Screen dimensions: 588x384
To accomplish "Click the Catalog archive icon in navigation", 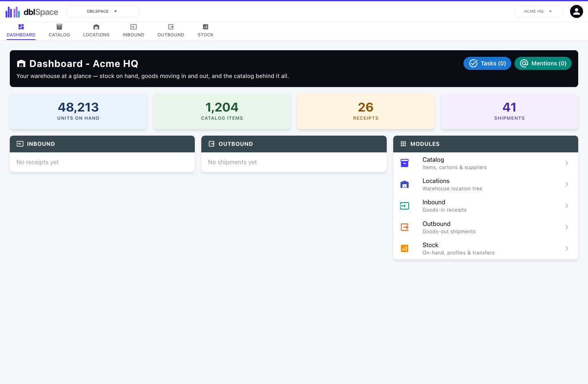I will (x=59, y=27).
